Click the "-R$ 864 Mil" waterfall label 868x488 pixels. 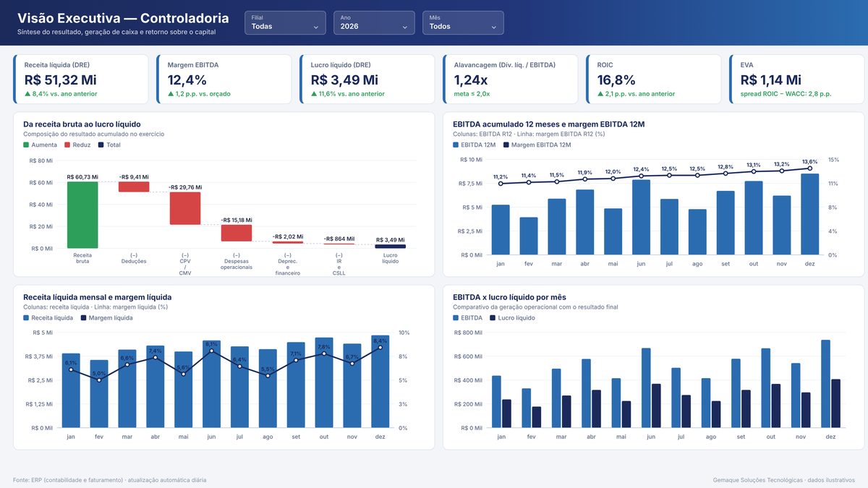point(339,239)
